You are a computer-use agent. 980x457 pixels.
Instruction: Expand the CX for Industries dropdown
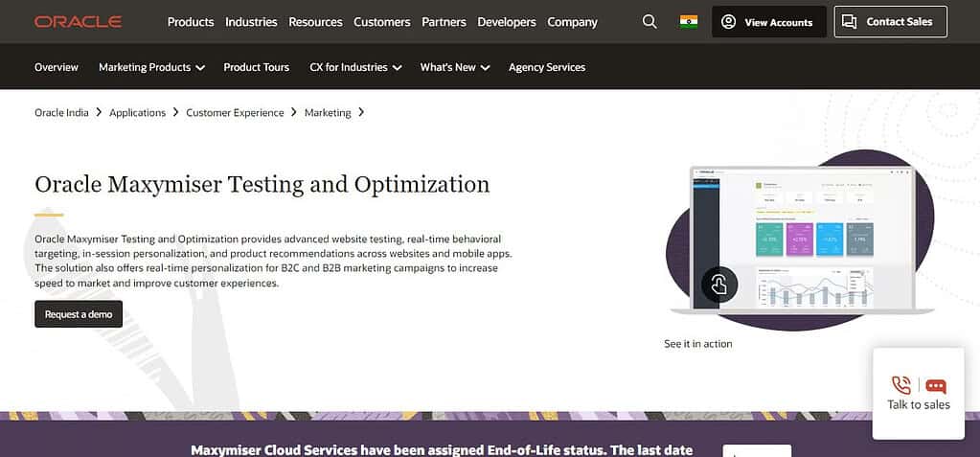355,67
